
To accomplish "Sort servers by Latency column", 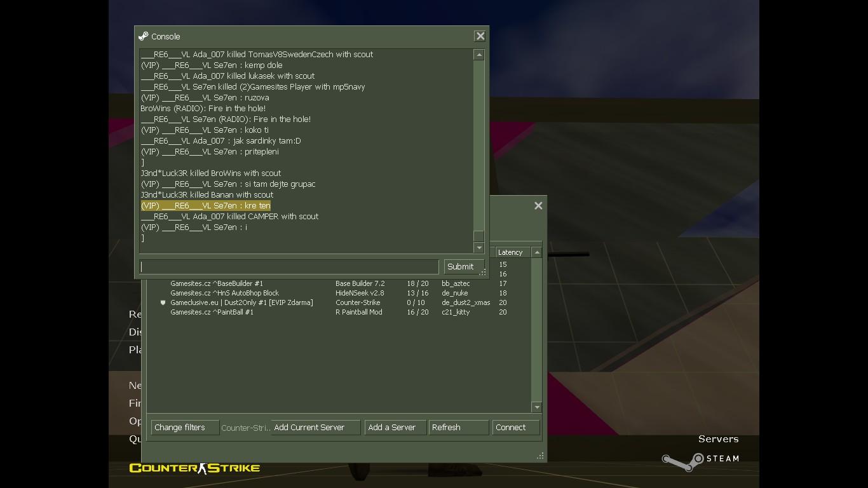I will (x=513, y=252).
